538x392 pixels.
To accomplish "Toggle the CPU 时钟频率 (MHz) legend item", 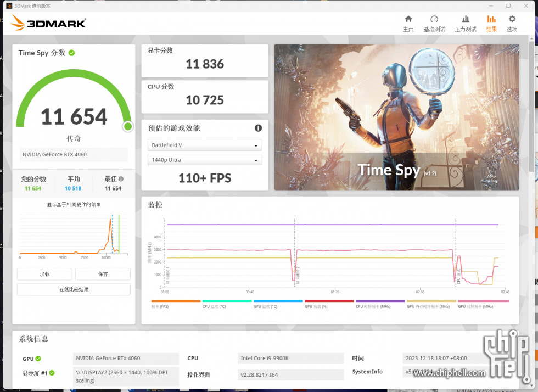I will pos(380,304).
